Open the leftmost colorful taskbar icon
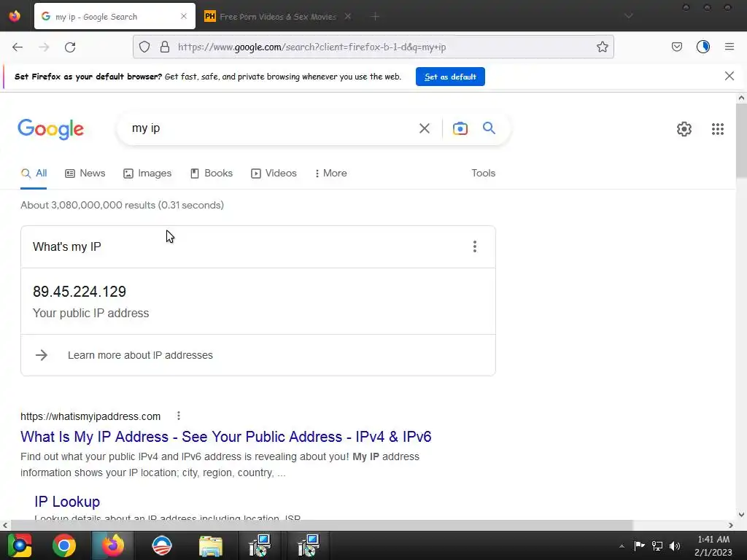Viewport: 747px width, 560px height. tap(19, 545)
